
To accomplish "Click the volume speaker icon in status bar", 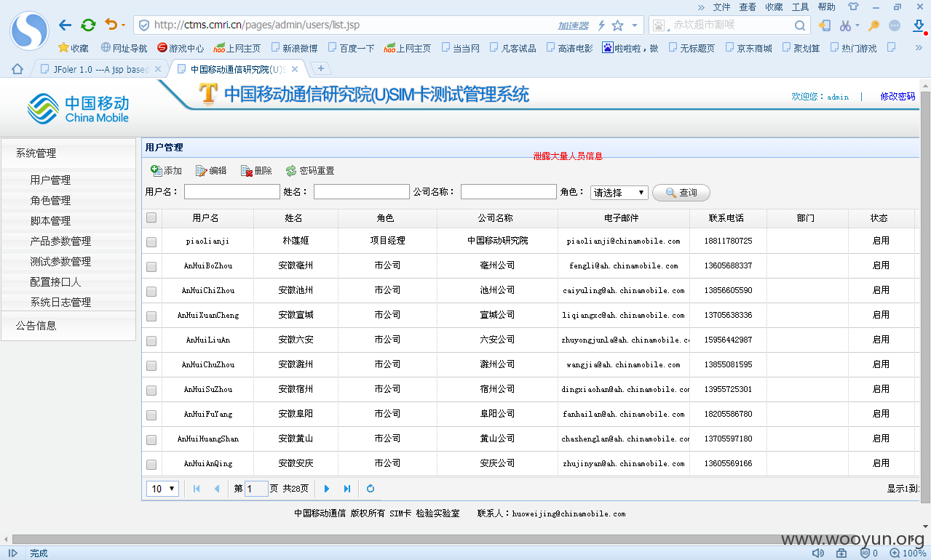I will (x=818, y=553).
